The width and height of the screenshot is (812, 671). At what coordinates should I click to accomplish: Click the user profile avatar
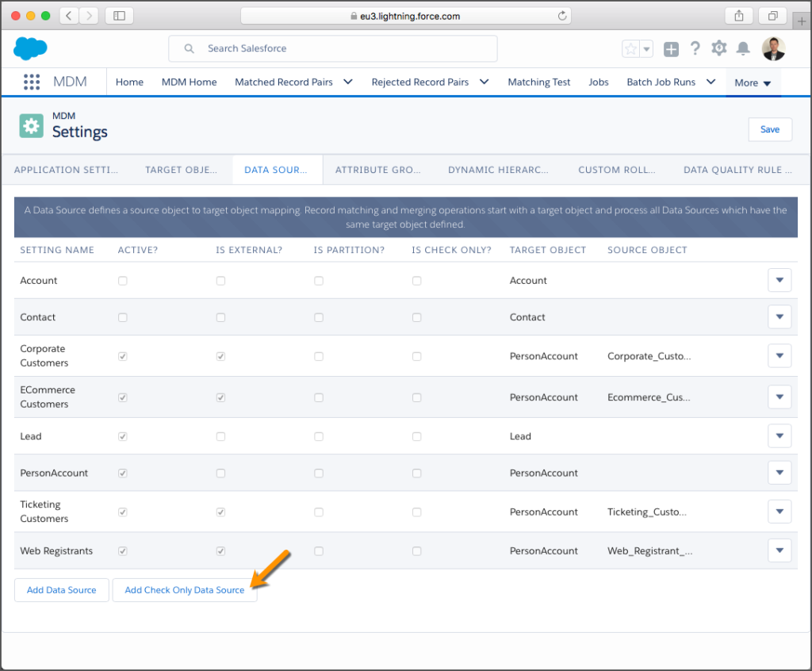point(773,48)
